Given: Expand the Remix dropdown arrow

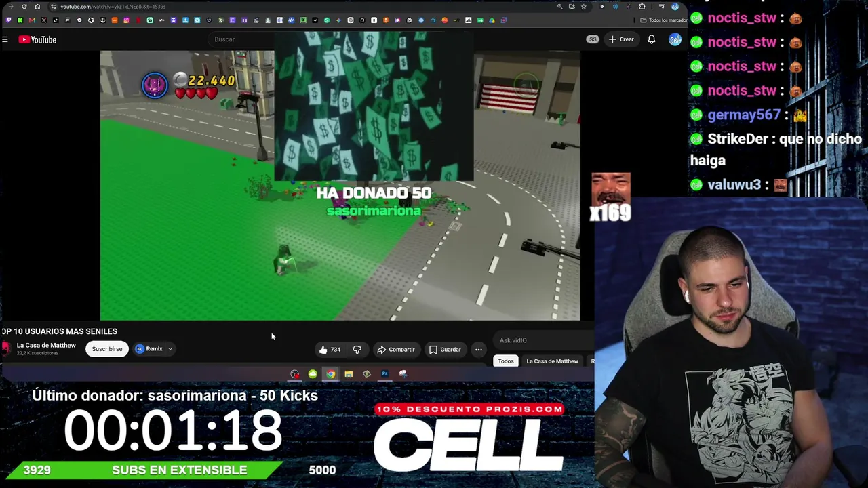Looking at the screenshot, I should click(x=170, y=349).
